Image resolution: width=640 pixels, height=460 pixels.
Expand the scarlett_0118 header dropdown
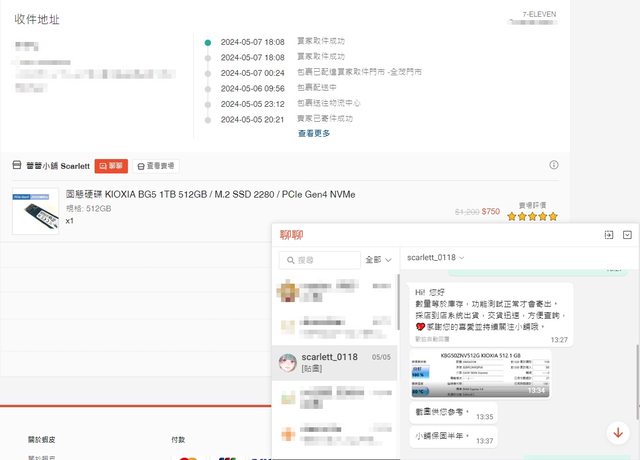pos(436,258)
